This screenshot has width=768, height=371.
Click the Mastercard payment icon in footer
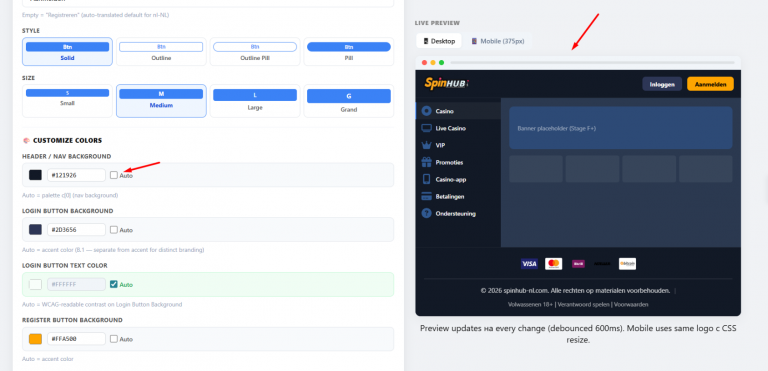(x=553, y=264)
